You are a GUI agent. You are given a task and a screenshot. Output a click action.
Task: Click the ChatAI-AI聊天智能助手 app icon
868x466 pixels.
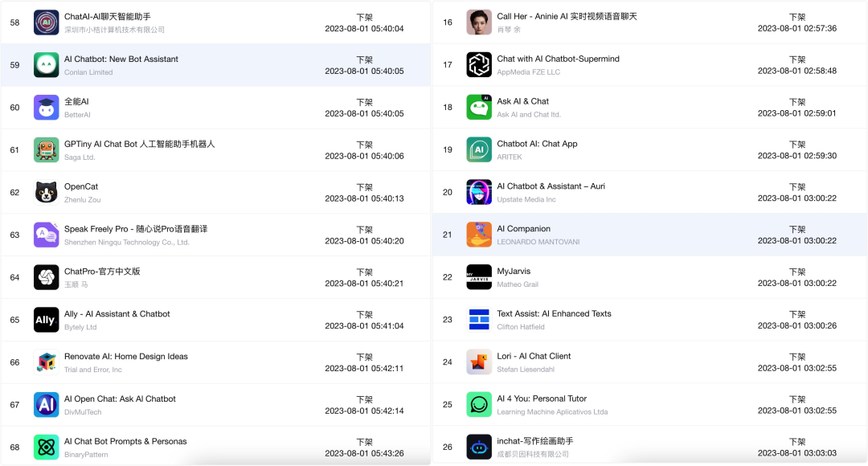(46, 22)
